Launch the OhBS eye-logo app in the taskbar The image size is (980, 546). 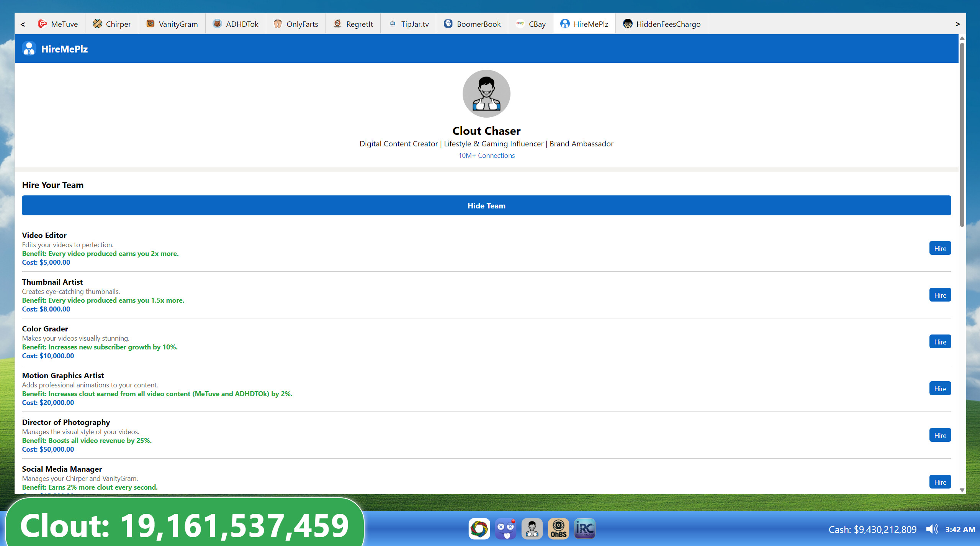558,528
